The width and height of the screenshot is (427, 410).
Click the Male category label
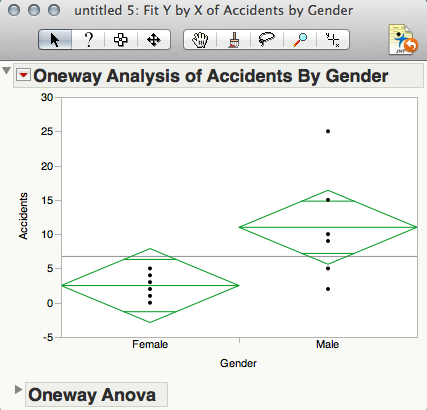point(328,344)
